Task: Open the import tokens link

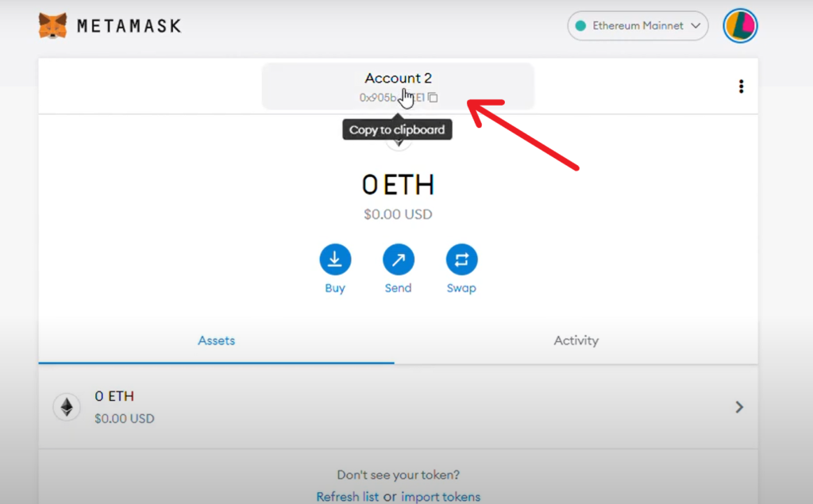Action: [x=441, y=495]
